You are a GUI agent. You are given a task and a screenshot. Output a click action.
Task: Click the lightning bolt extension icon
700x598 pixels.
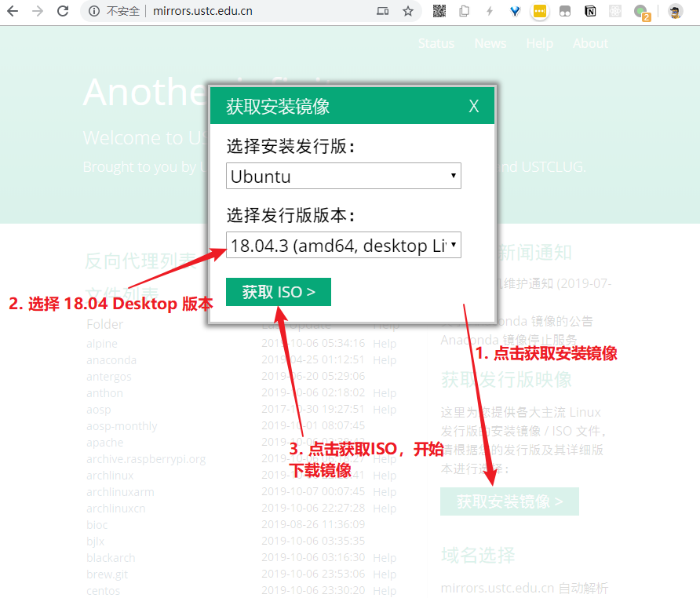click(490, 11)
